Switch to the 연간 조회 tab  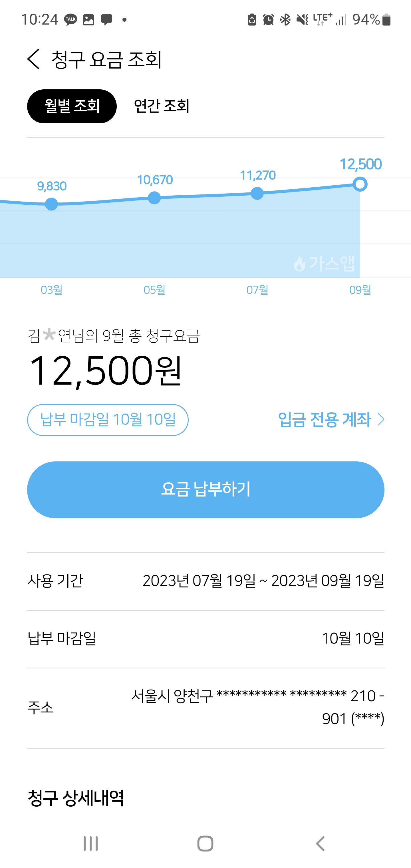[161, 106]
